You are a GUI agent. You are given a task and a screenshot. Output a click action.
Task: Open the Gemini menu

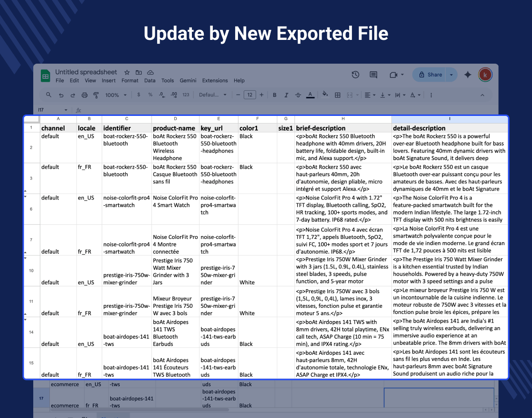pos(188,81)
